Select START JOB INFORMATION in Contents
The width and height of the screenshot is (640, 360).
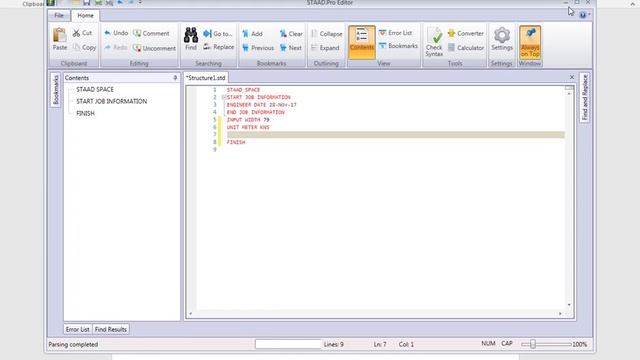pyautogui.click(x=111, y=101)
